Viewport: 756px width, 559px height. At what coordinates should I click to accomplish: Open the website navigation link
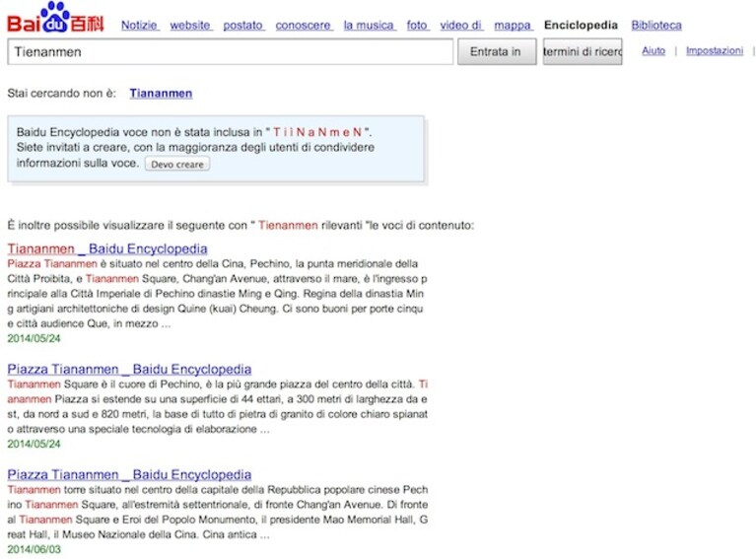[190, 25]
